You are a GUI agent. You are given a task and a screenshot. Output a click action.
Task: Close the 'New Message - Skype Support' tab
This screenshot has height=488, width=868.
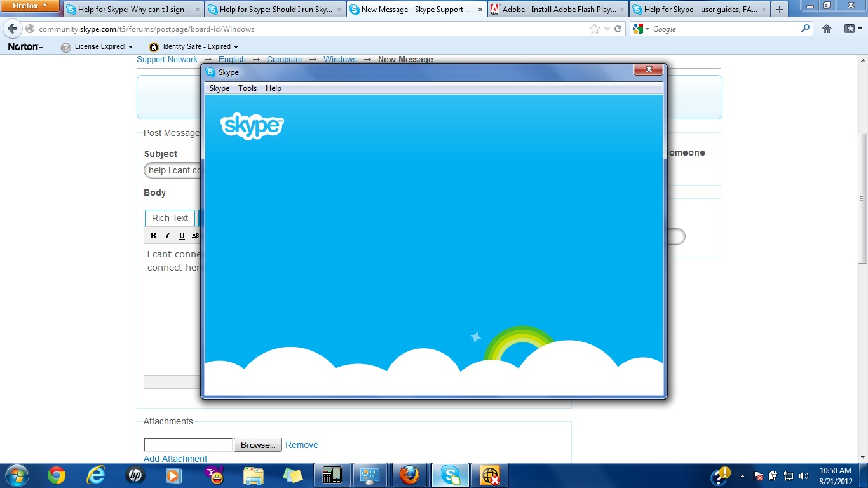(480, 10)
